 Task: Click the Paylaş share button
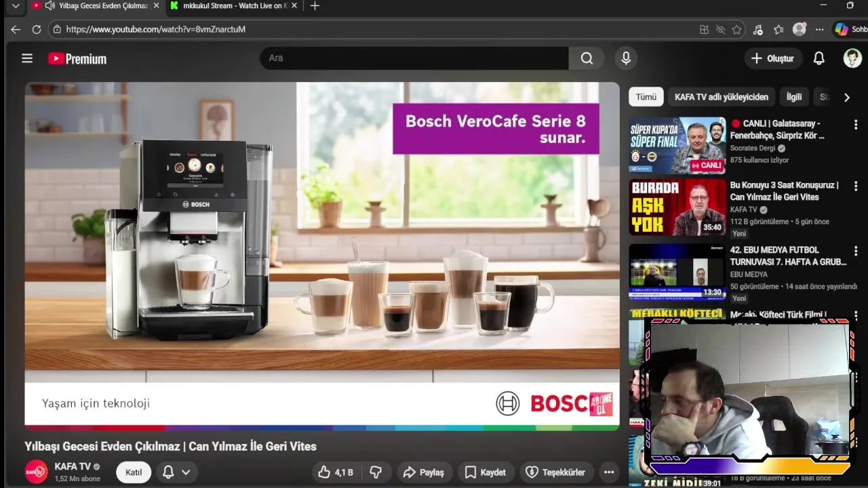(424, 472)
